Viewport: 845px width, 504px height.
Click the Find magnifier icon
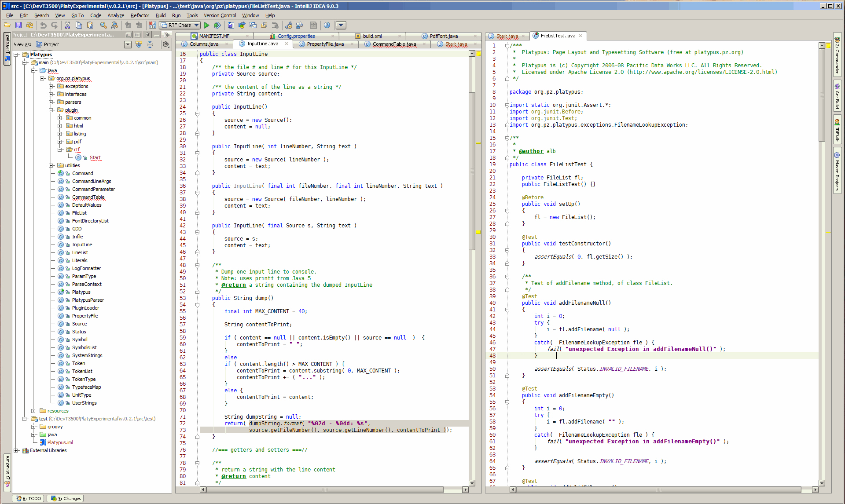[103, 26]
